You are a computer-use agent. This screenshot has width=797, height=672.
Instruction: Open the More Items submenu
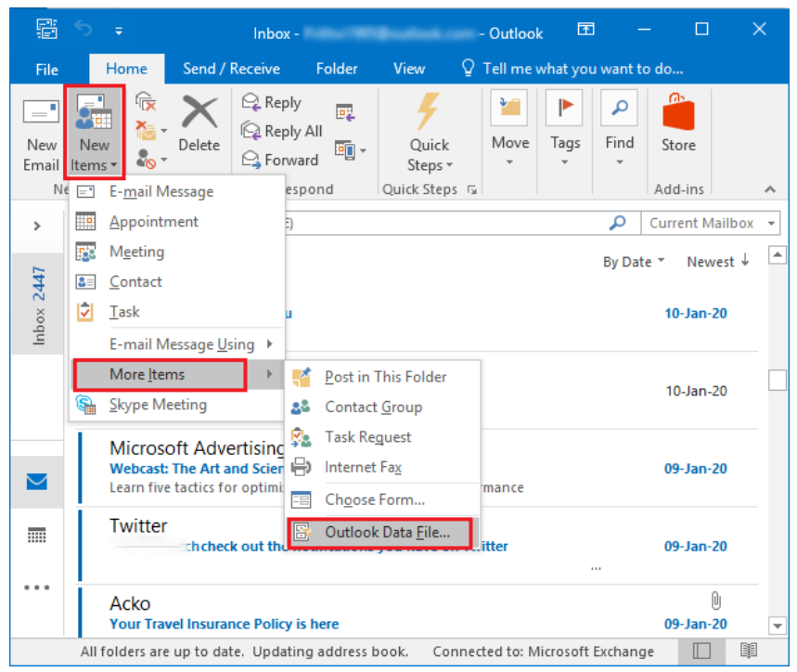(x=177, y=375)
